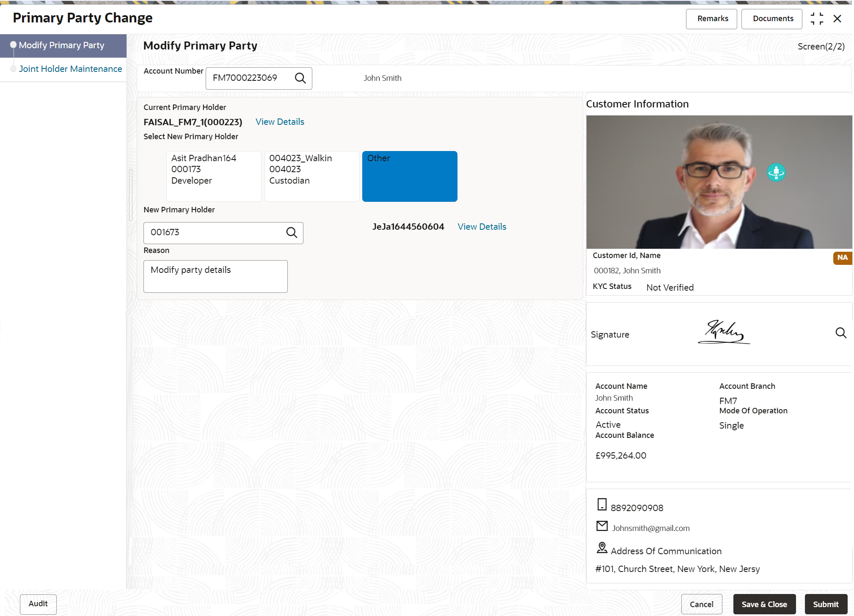Screen dimensions: 854x616
Task: Click the signature magnifier icon
Action: pyautogui.click(x=840, y=333)
